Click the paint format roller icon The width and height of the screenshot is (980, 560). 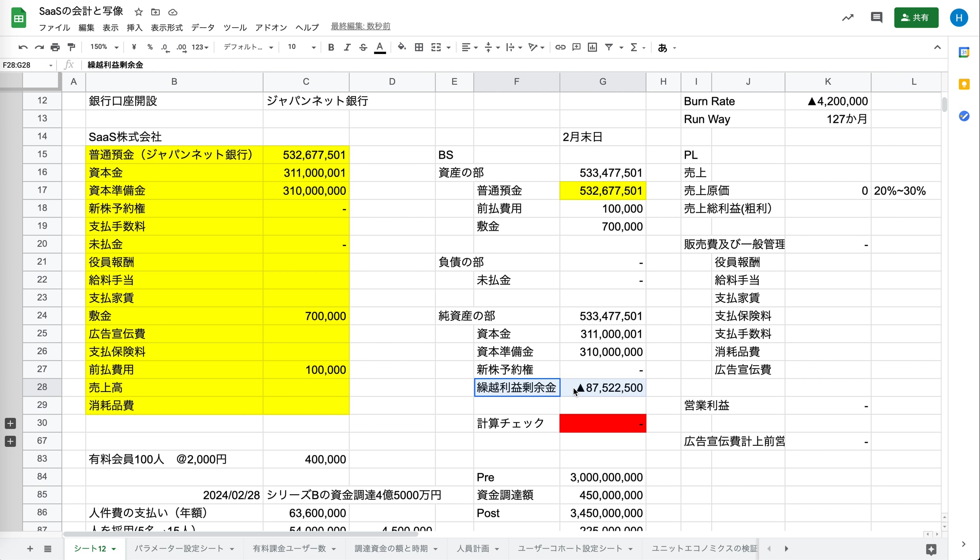71,47
